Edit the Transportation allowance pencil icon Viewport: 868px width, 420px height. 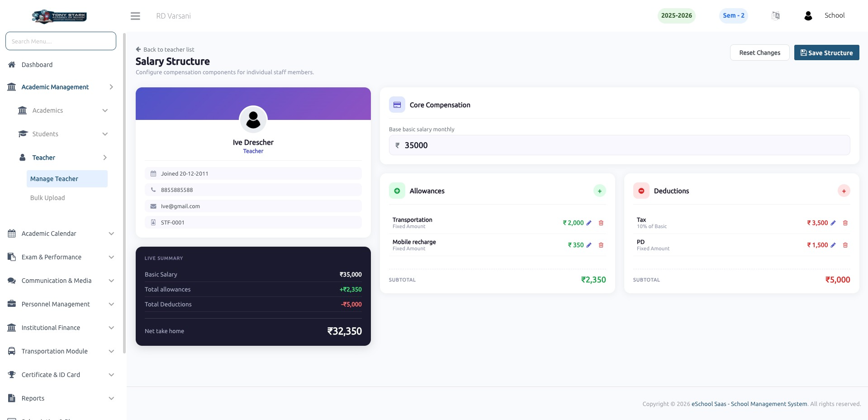589,223
